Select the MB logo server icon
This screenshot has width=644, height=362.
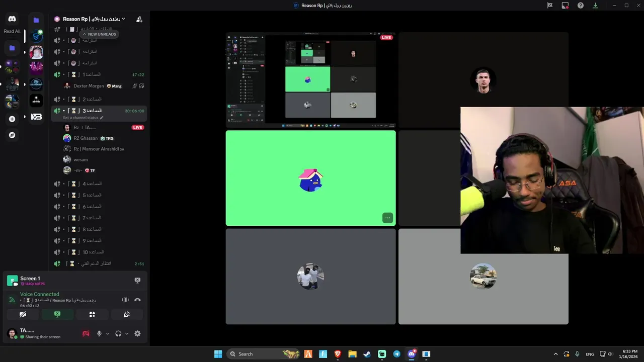pyautogui.click(x=36, y=117)
